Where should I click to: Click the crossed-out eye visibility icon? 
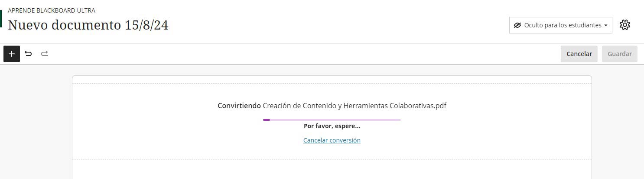517,25
